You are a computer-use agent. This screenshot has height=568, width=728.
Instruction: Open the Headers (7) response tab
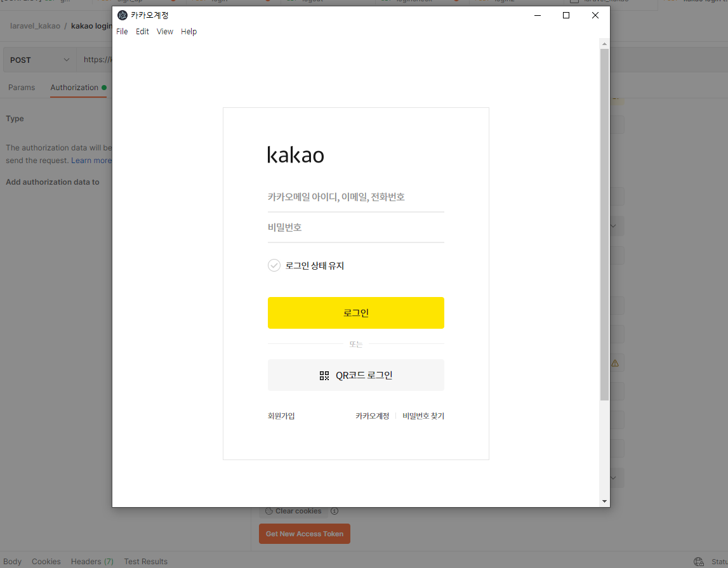tap(92, 561)
